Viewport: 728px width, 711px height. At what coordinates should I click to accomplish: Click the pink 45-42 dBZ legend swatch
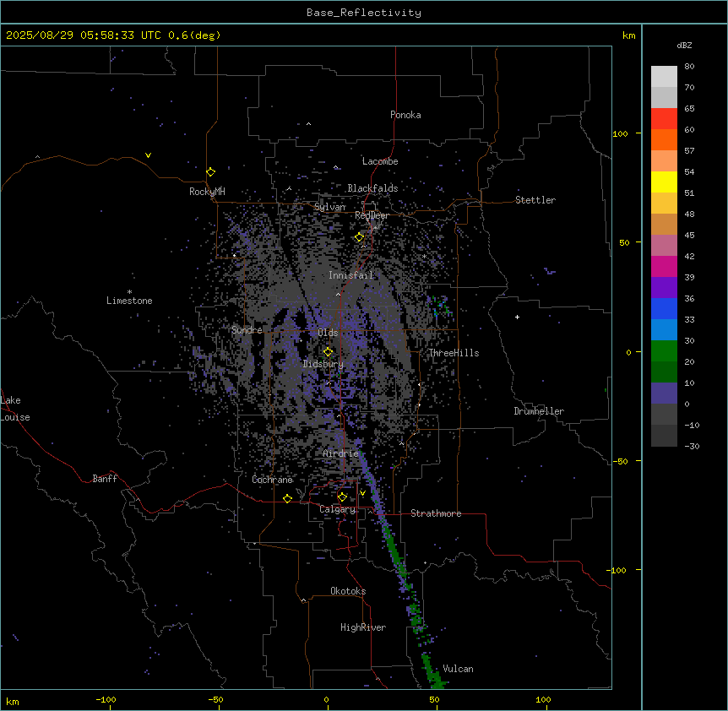point(664,246)
